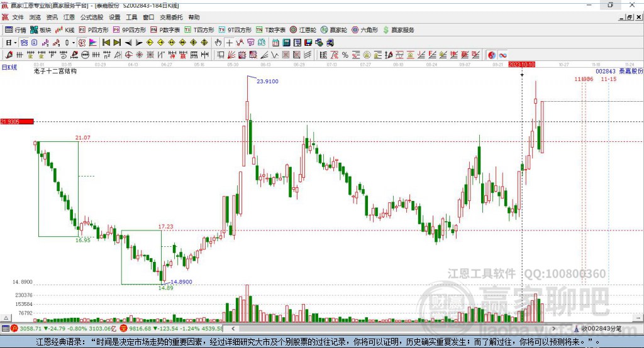Click the floppy disk save icon
The height and width of the screenshot is (348, 644).
click(308, 43)
